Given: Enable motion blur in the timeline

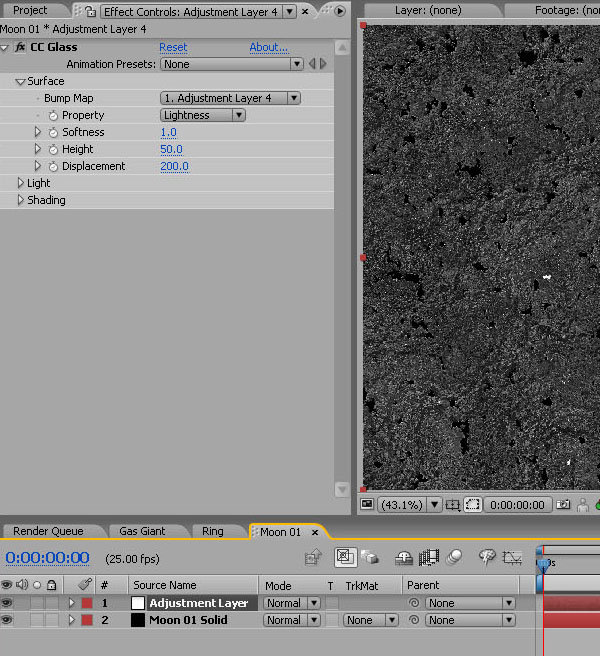Looking at the screenshot, I should [x=454, y=557].
